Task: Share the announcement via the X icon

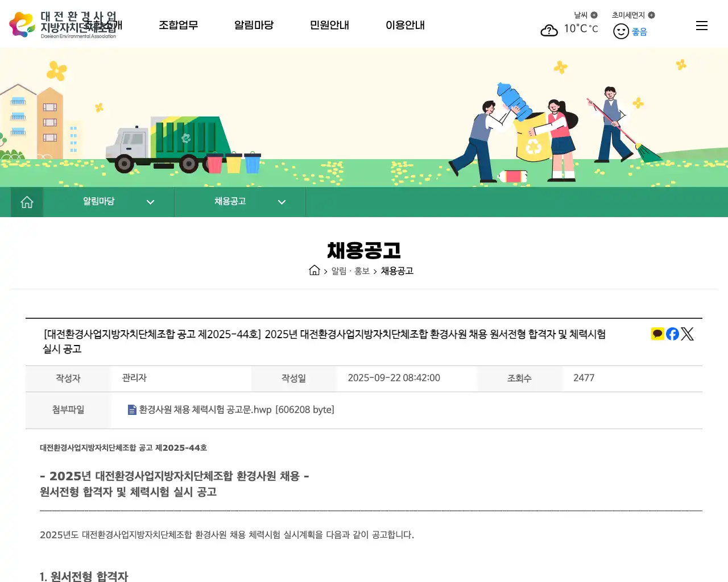Action: (x=687, y=334)
